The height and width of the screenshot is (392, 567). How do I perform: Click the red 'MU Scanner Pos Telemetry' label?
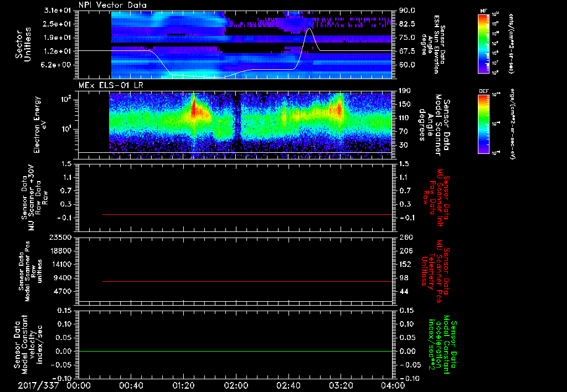(435, 271)
